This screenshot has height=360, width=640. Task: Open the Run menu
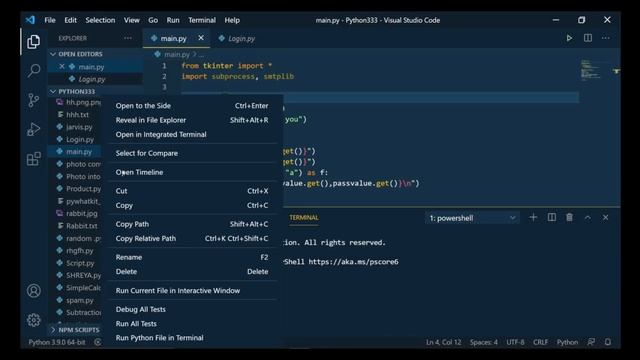pyautogui.click(x=173, y=20)
